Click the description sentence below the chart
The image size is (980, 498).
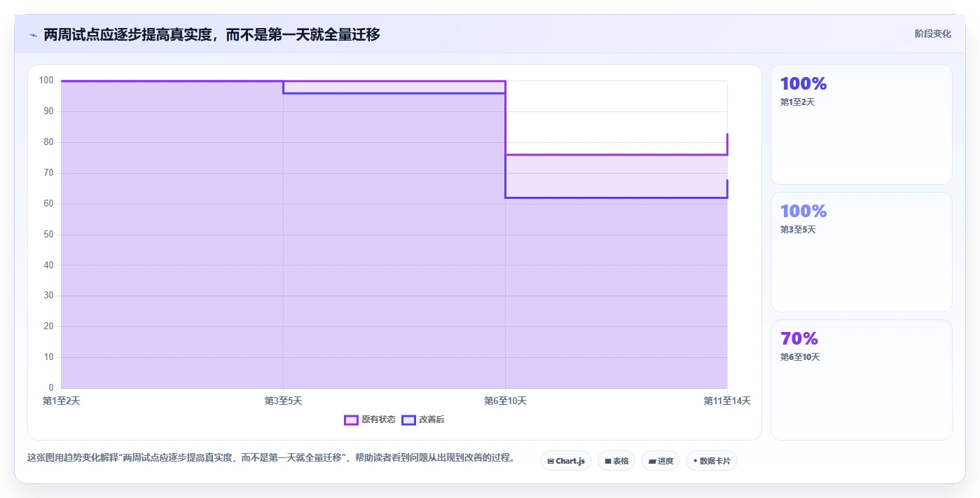pos(272,457)
